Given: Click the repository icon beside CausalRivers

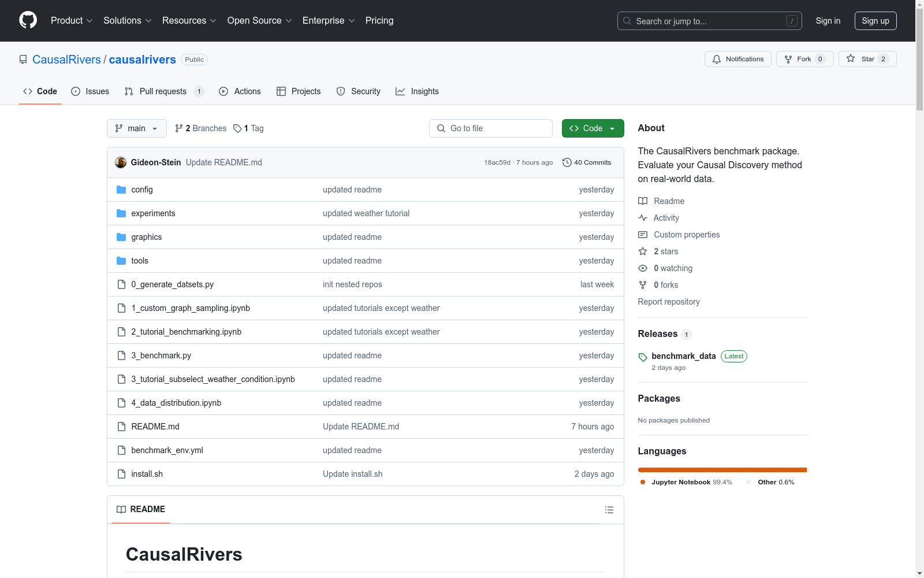Looking at the screenshot, I should click(x=23, y=60).
